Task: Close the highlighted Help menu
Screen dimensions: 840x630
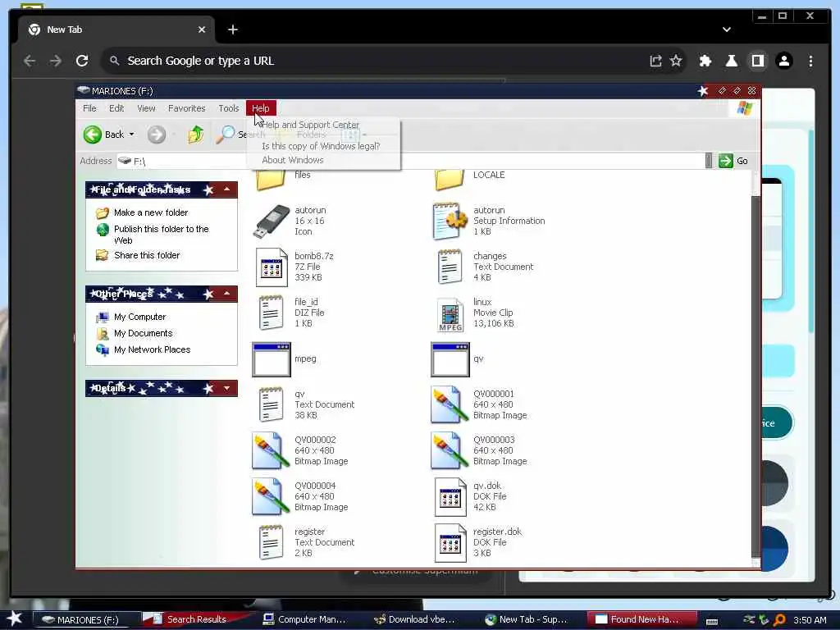Action: [x=261, y=108]
